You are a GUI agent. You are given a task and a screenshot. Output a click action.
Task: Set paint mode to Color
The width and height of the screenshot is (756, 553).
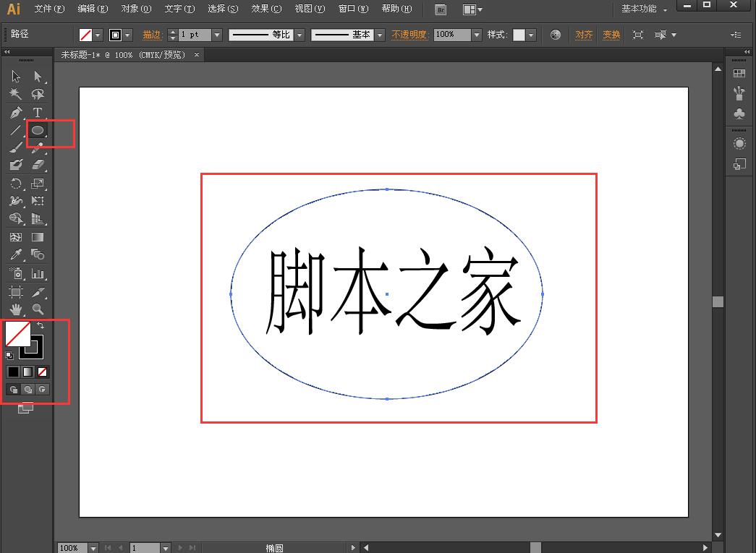[x=14, y=372]
